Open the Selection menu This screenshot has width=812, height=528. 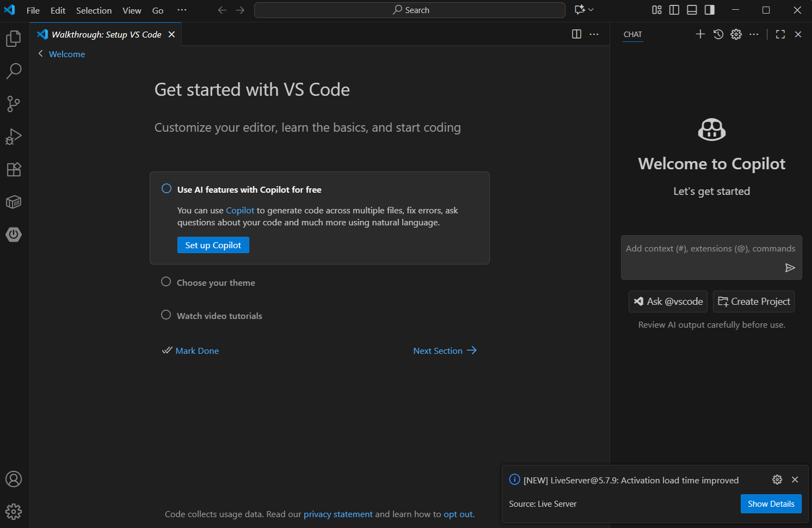pos(94,10)
